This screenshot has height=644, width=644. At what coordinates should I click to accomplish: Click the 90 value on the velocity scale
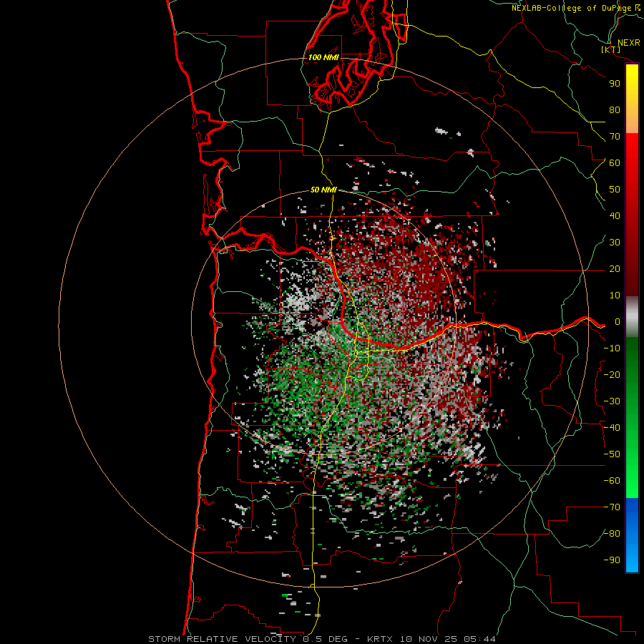click(615, 84)
